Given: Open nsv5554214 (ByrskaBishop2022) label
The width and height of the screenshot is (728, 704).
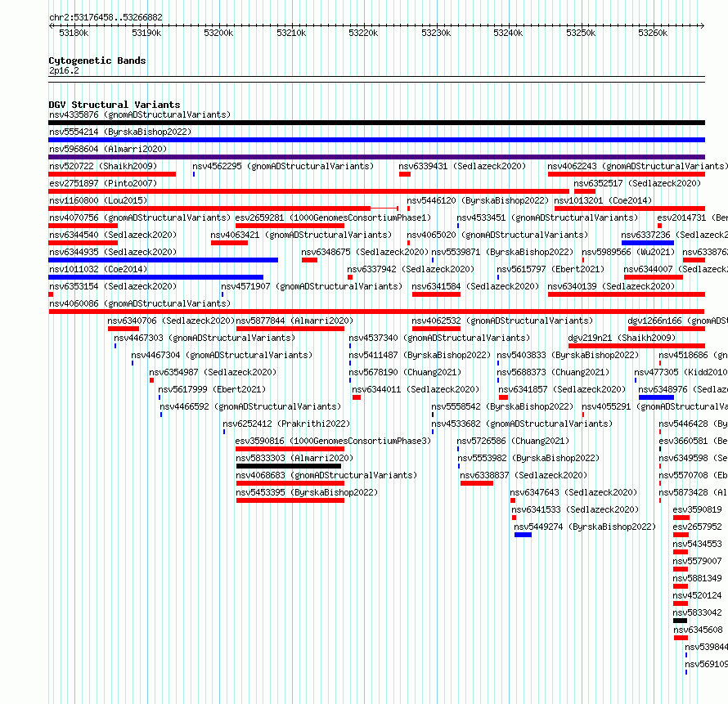Looking at the screenshot, I should pyautogui.click(x=120, y=132).
